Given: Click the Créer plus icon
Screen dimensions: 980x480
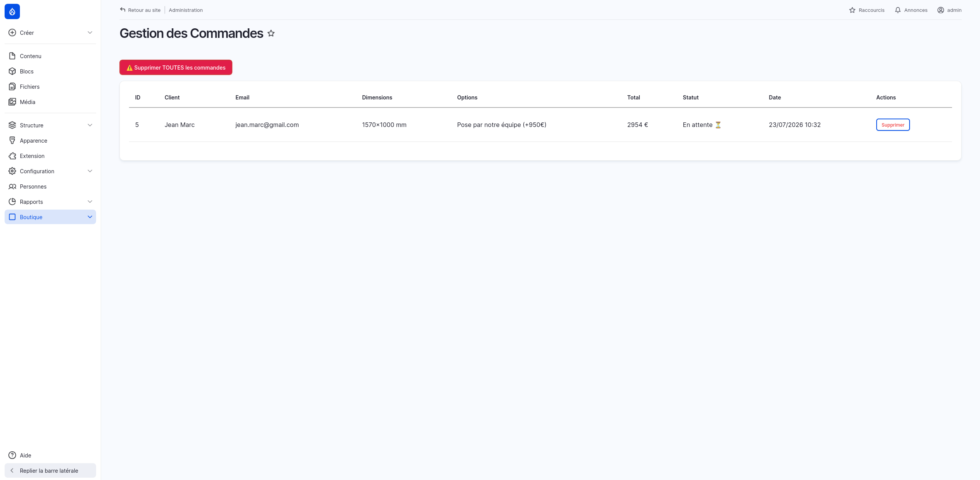Looking at the screenshot, I should point(12,33).
